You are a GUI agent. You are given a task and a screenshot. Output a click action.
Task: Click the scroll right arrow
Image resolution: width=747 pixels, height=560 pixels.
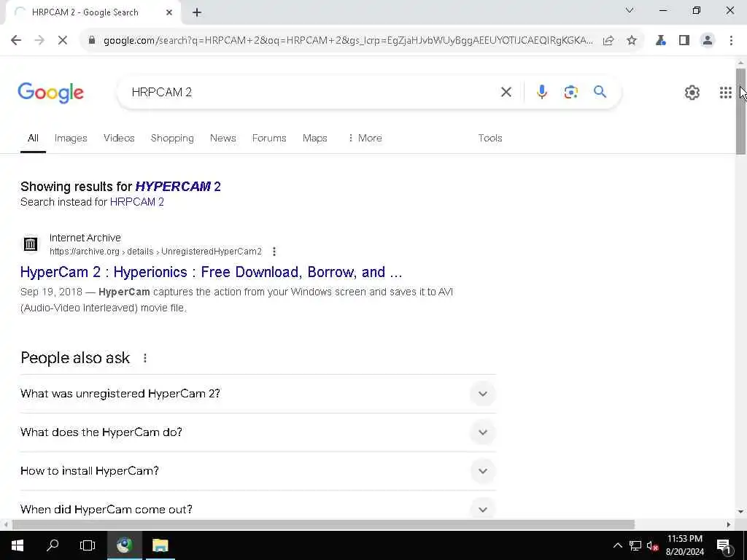(729, 524)
